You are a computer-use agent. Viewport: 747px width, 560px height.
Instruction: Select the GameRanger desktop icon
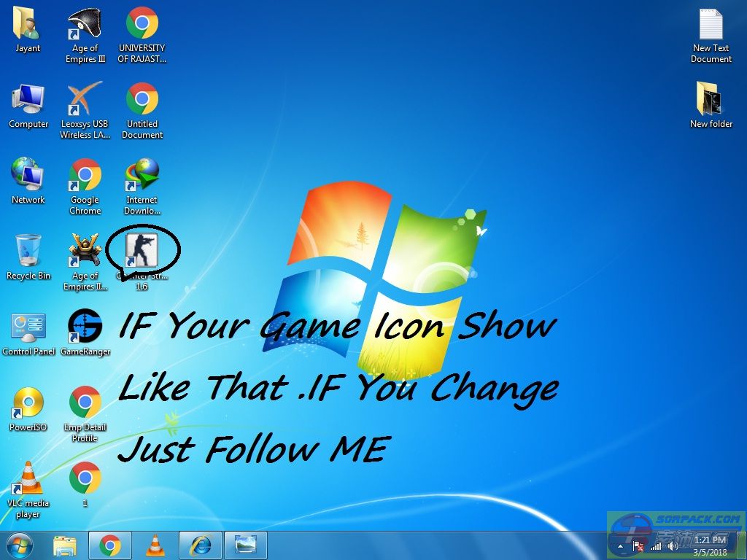(85, 327)
